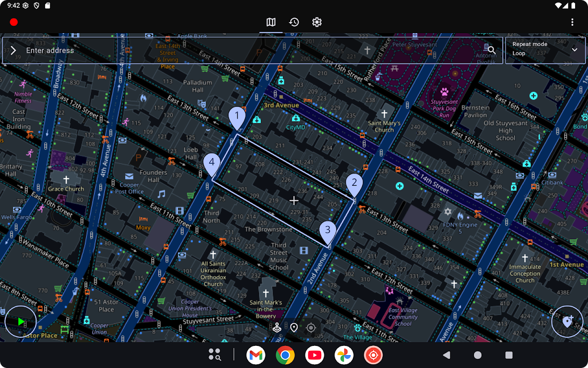Select waypoint marker 3
Image resolution: width=588 pixels, height=368 pixels.
pos(328,233)
